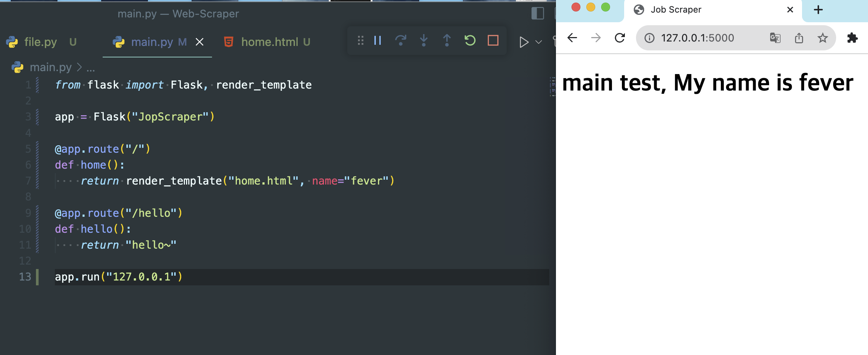
Task: Click line number 7 in the gutter
Action: click(x=28, y=181)
